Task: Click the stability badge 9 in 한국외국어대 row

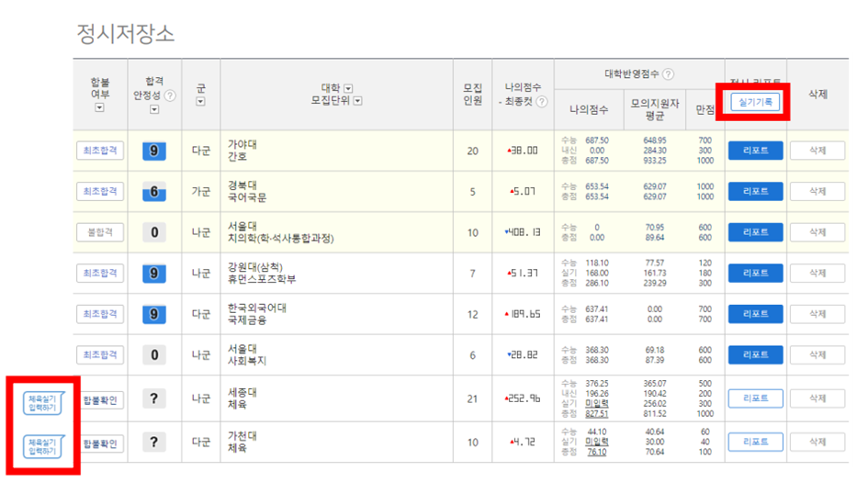Action: (x=154, y=314)
